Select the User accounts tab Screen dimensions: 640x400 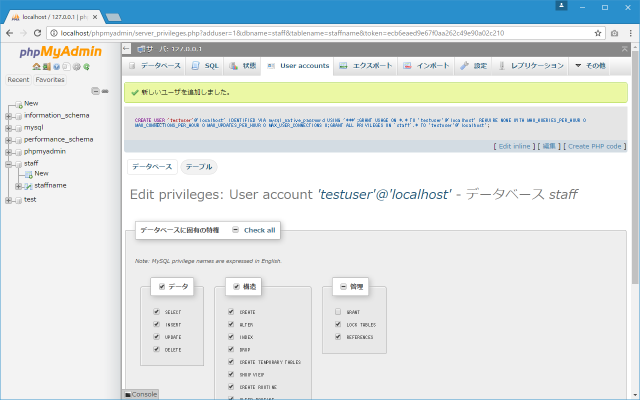[x=298, y=66]
